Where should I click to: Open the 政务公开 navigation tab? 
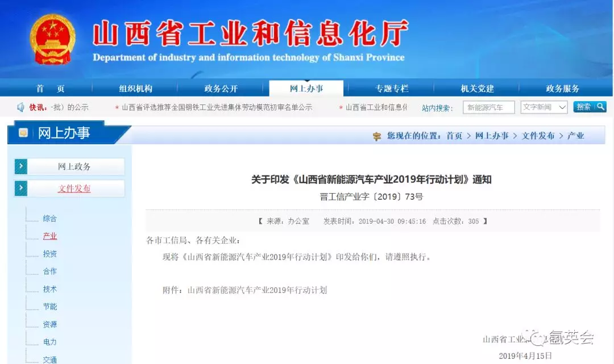click(221, 89)
